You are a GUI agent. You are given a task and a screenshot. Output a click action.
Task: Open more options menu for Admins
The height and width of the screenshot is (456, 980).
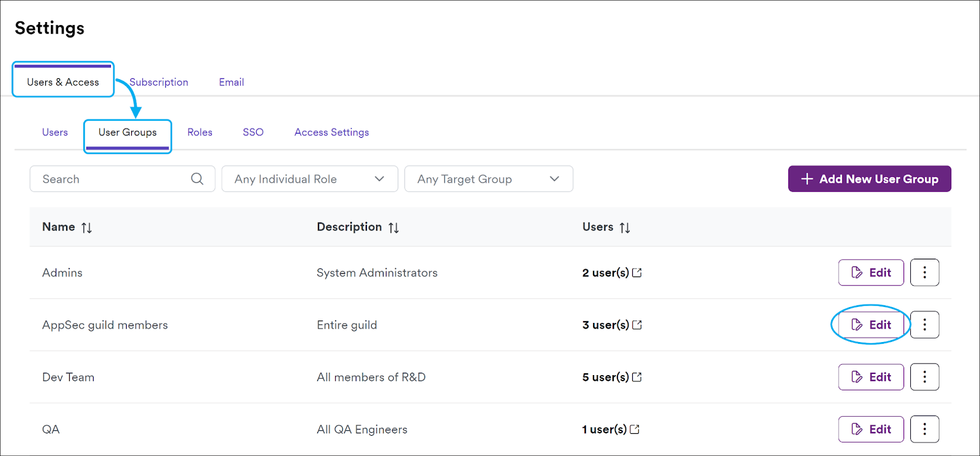click(x=924, y=273)
